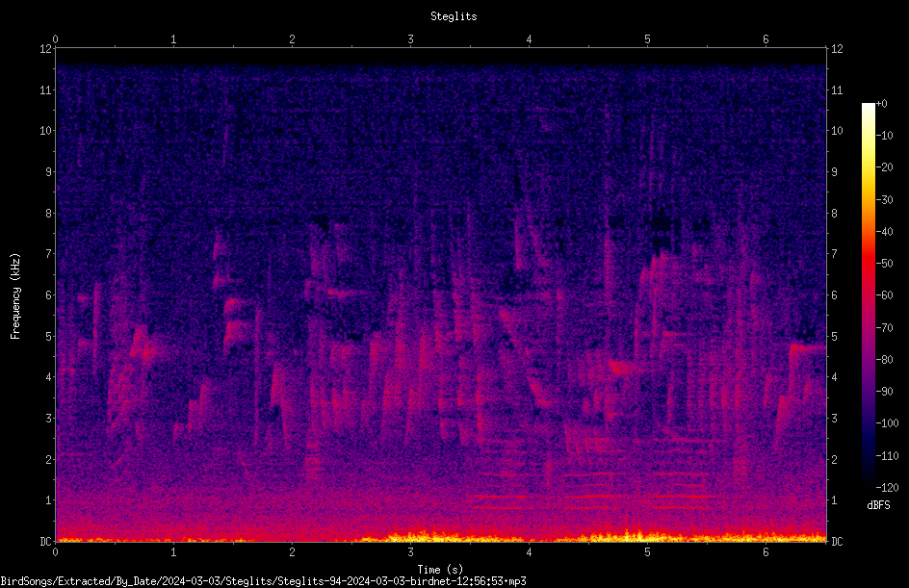This screenshot has height=588, width=909.
Task: Click the 1 second tick on the bottom axis
Action: click(x=173, y=552)
